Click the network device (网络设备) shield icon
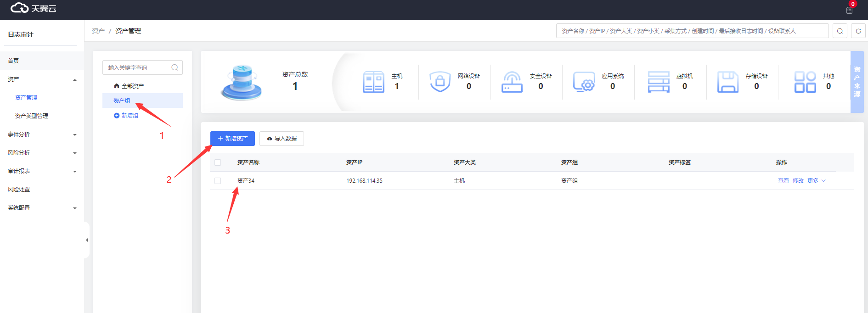This screenshot has width=868, height=313. point(440,82)
